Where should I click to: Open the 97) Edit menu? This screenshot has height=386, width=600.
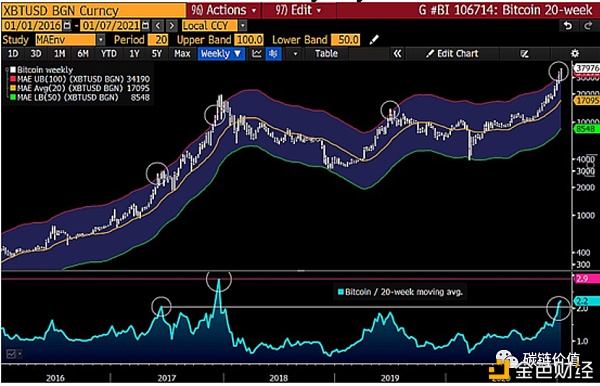tap(299, 10)
